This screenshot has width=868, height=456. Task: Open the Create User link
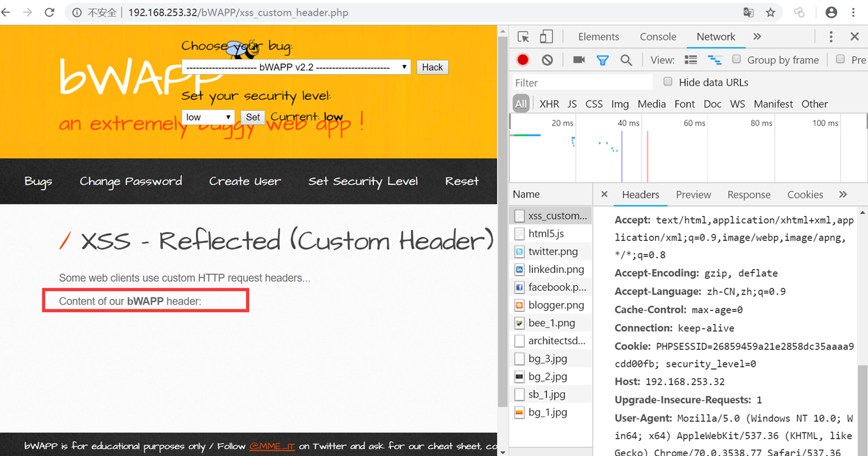pos(245,181)
